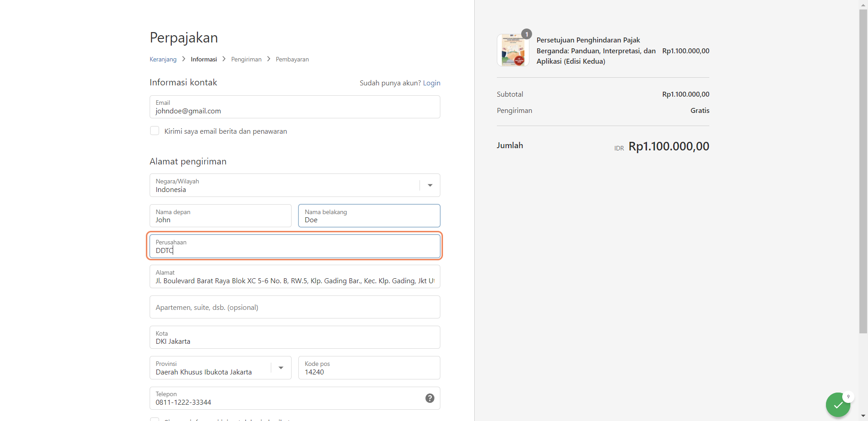Screen dimensions: 868x421
Task: Click the green checkmark badge icon
Action: point(838,405)
